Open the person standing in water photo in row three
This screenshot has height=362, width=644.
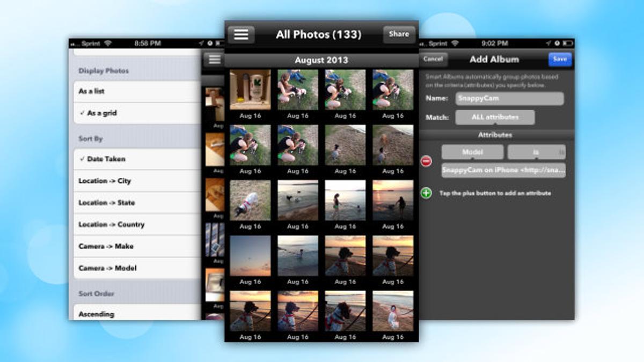tap(345, 200)
